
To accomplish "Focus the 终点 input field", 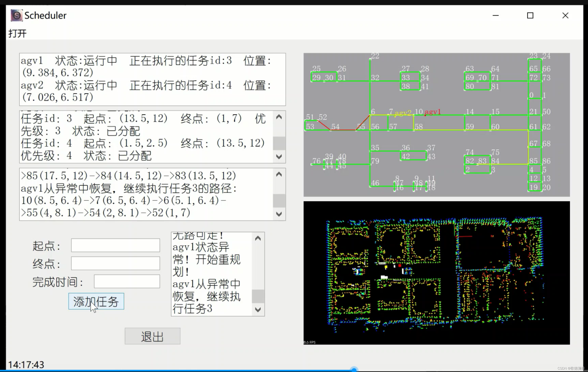I will [116, 263].
